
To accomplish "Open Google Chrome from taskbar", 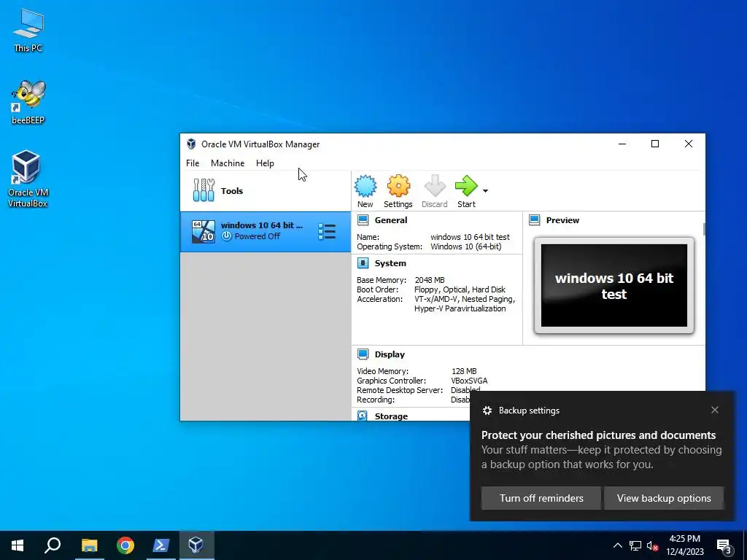I will pos(125,545).
